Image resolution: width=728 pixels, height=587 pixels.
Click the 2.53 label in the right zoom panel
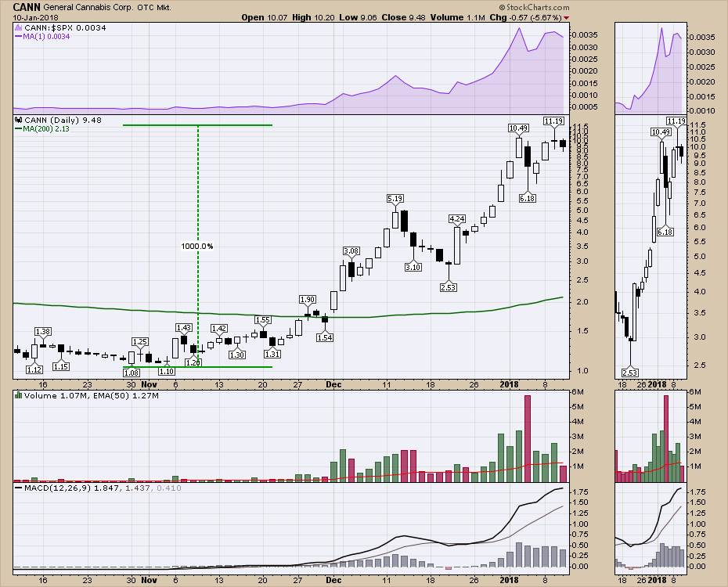pos(629,373)
